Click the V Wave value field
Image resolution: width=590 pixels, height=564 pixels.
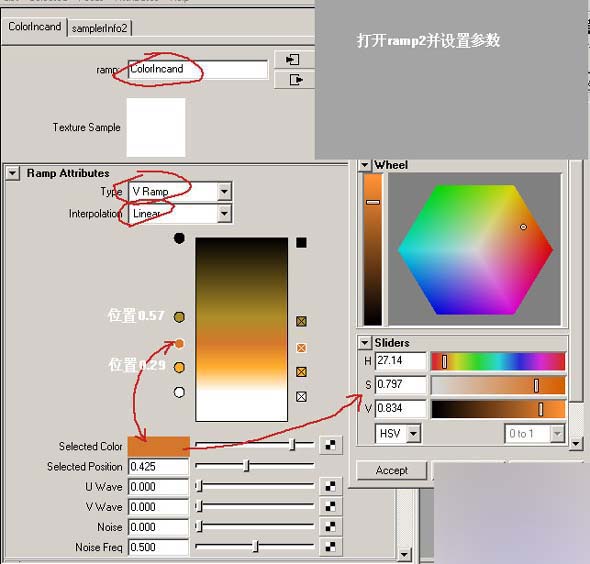click(x=158, y=507)
